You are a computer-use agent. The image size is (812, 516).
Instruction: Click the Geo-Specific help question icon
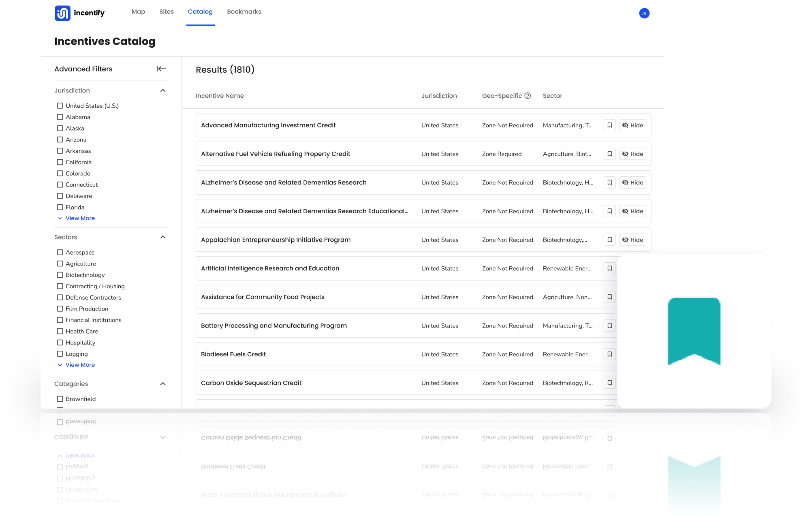click(x=528, y=96)
